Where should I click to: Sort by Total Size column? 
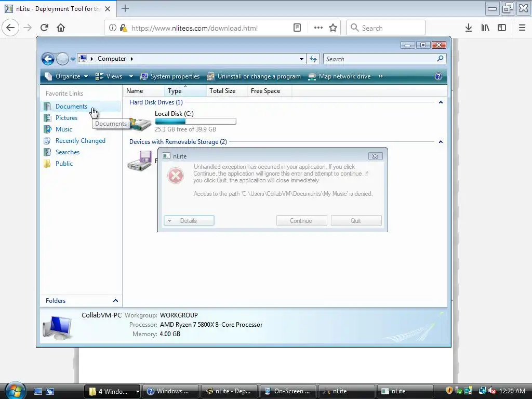click(x=227, y=91)
